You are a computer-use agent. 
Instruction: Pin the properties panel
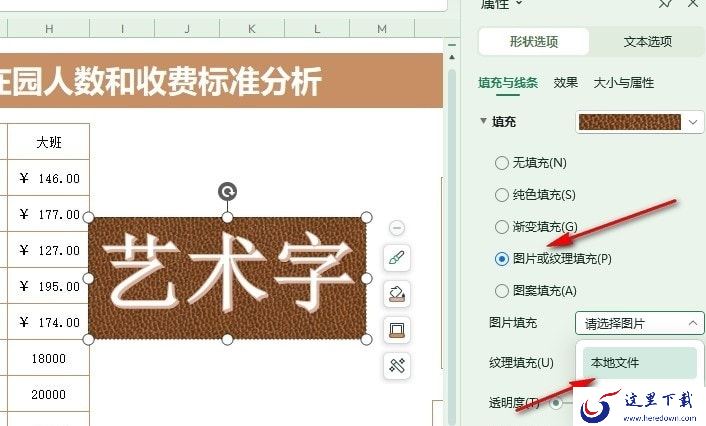665,4
